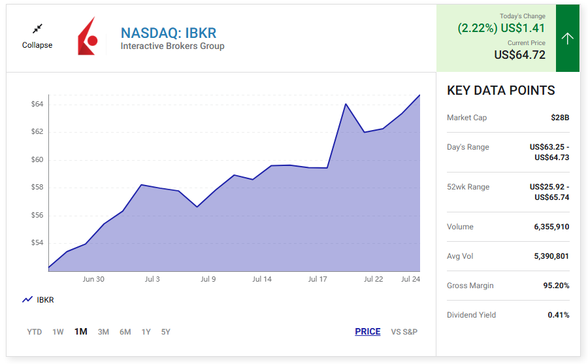Switch chart to PRICE view
The height and width of the screenshot is (364, 588).
(x=367, y=332)
